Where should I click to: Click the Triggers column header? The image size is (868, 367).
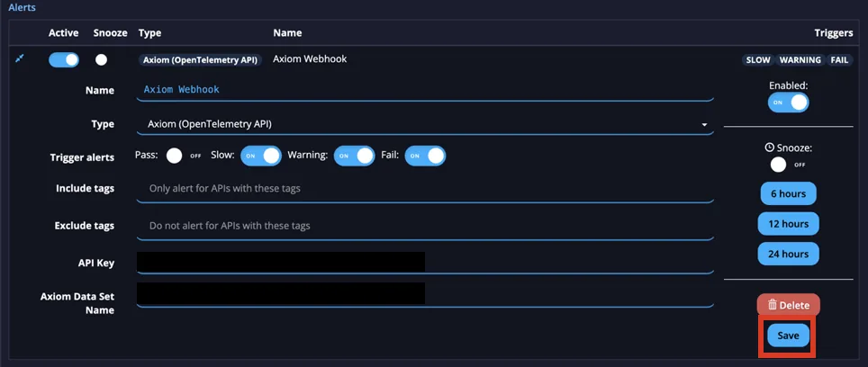(833, 33)
